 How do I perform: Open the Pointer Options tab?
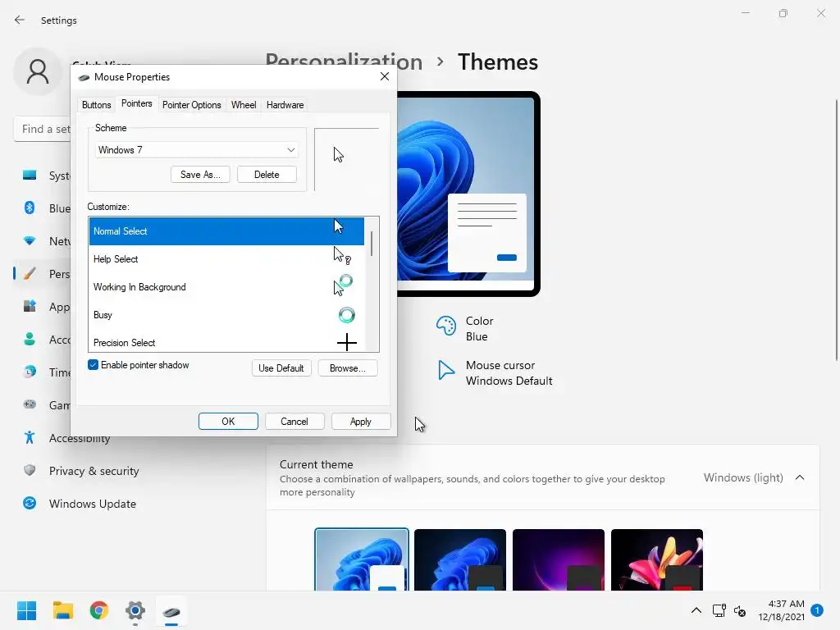[191, 105]
